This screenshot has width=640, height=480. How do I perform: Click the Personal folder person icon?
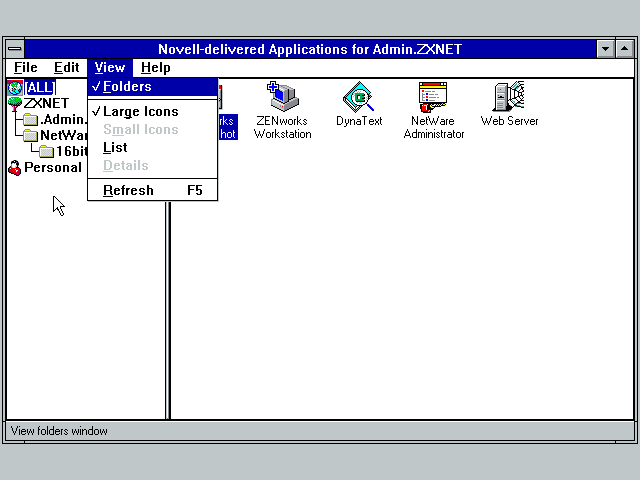point(15,168)
